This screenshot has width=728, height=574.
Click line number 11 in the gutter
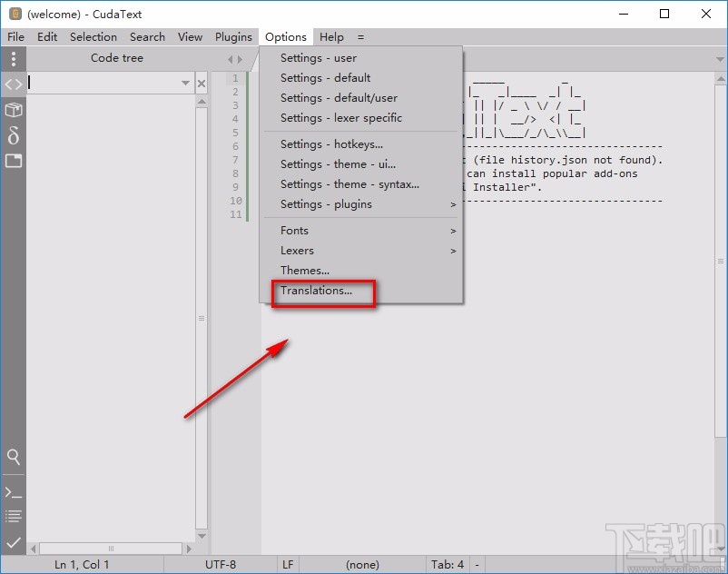[236, 214]
